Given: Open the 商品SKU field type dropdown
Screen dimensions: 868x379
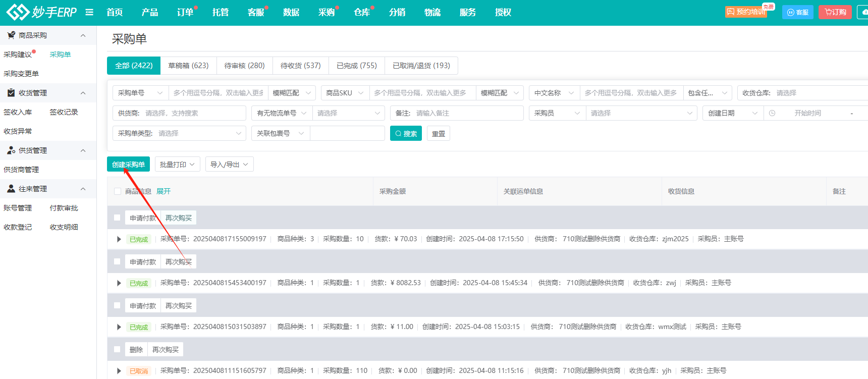Looking at the screenshot, I should (345, 93).
